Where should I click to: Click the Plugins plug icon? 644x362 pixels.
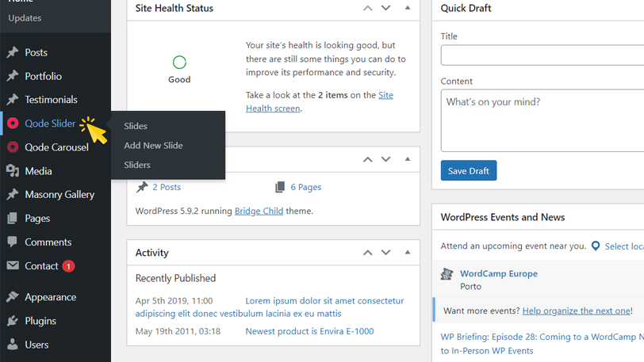coord(13,322)
